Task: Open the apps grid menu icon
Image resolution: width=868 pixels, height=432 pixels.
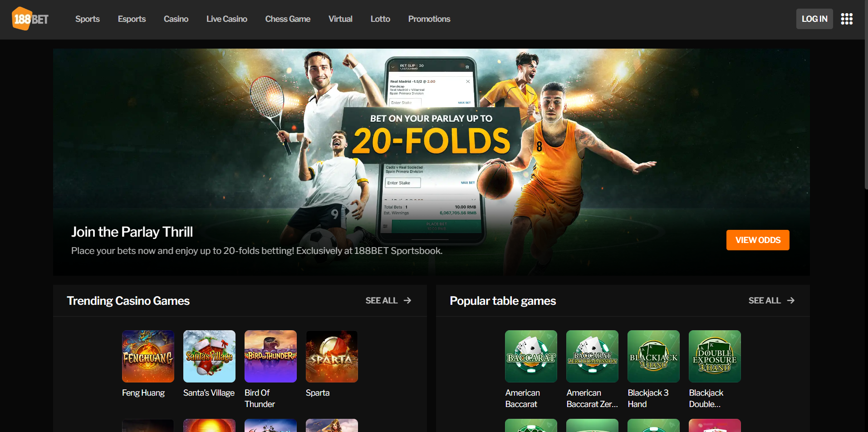Action: coord(847,19)
